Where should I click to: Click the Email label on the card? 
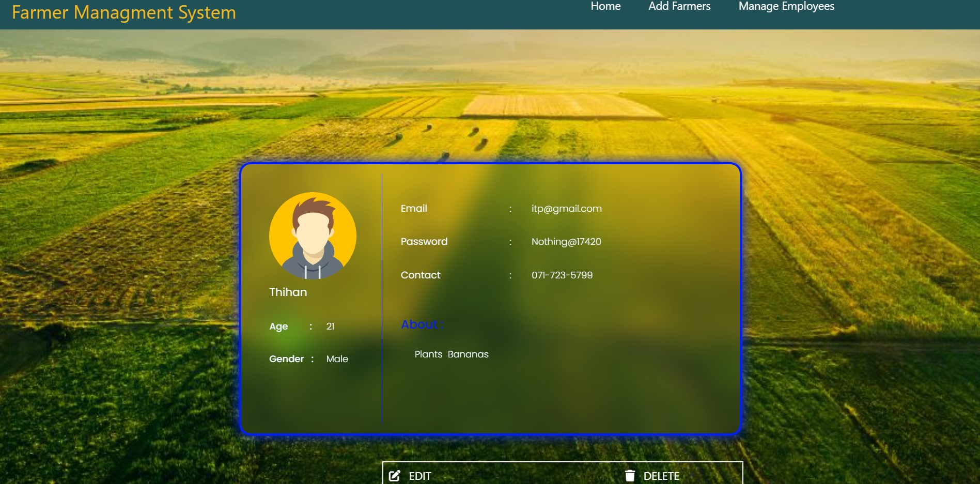click(x=413, y=208)
